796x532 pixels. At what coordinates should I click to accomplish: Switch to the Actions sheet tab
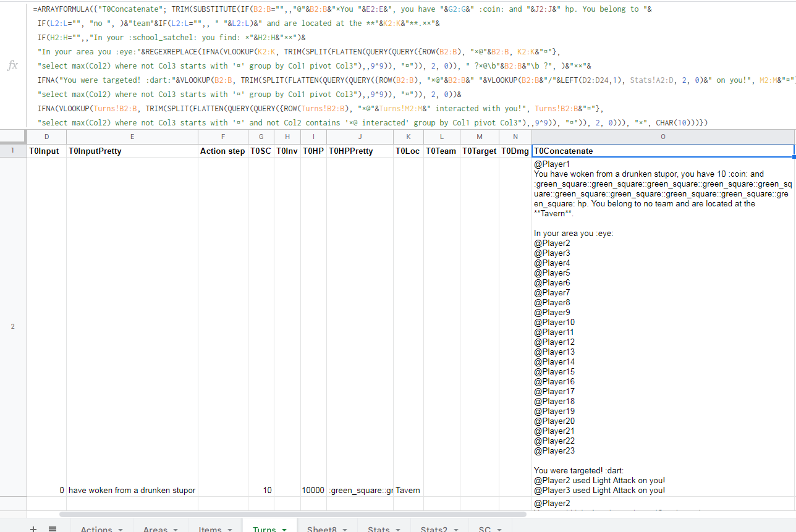tap(96, 529)
